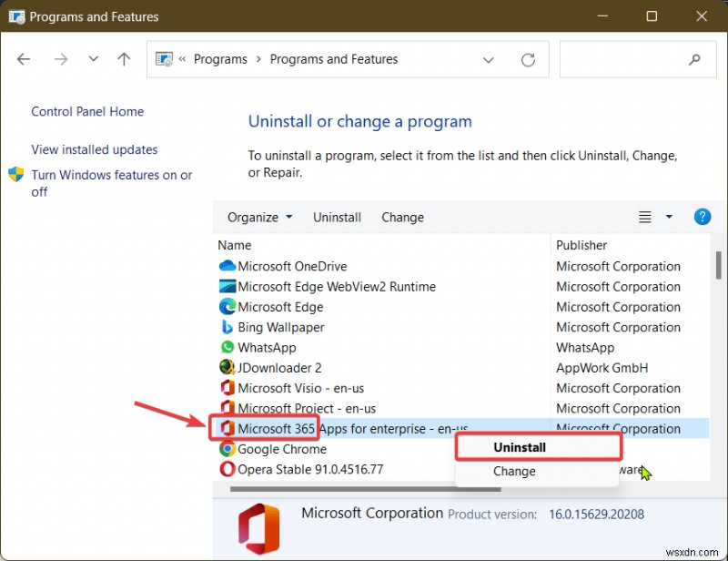Click the WhatsApp program icon
The height and width of the screenshot is (561, 728).
pyautogui.click(x=227, y=347)
